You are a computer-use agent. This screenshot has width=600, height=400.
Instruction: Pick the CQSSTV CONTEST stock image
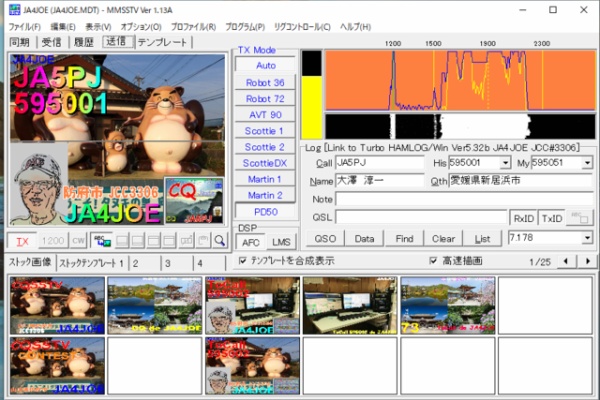tap(57, 366)
